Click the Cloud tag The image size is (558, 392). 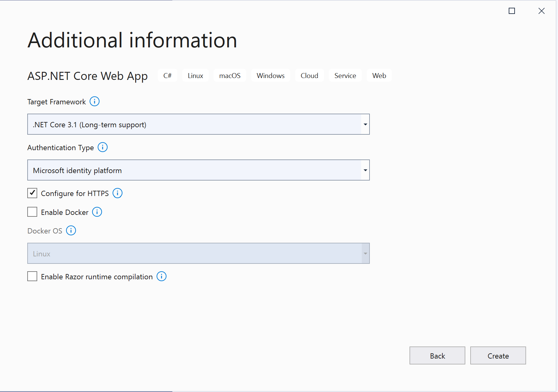[309, 75]
